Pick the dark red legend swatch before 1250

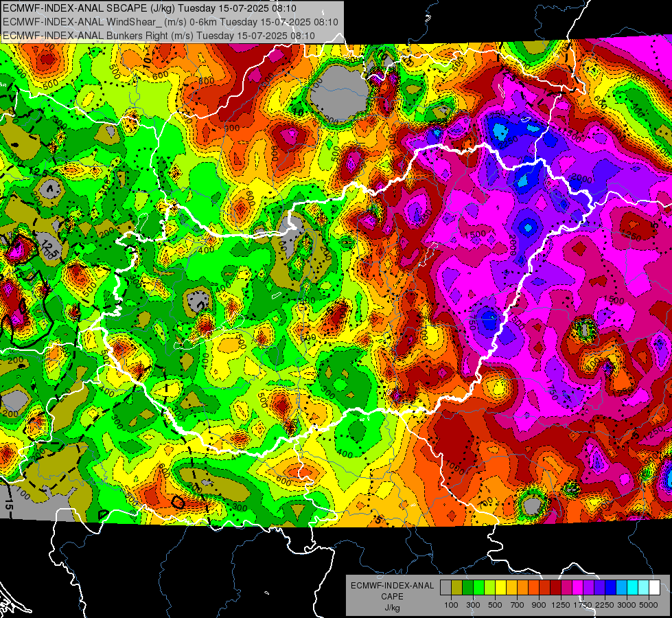(x=555, y=588)
